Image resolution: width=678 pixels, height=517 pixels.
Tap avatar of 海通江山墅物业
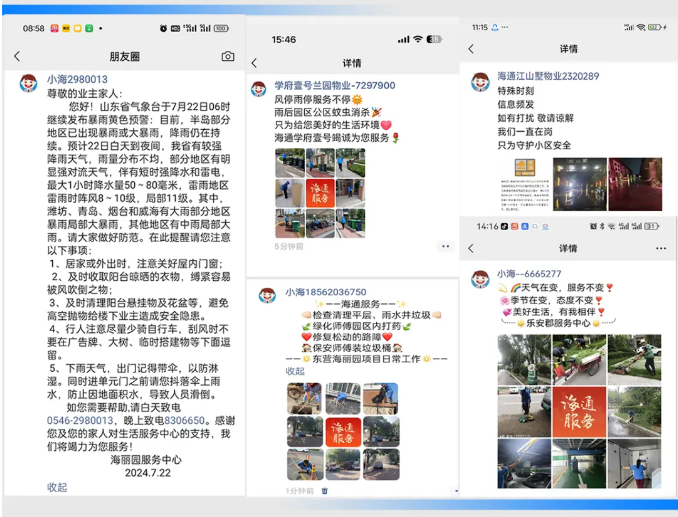480,82
